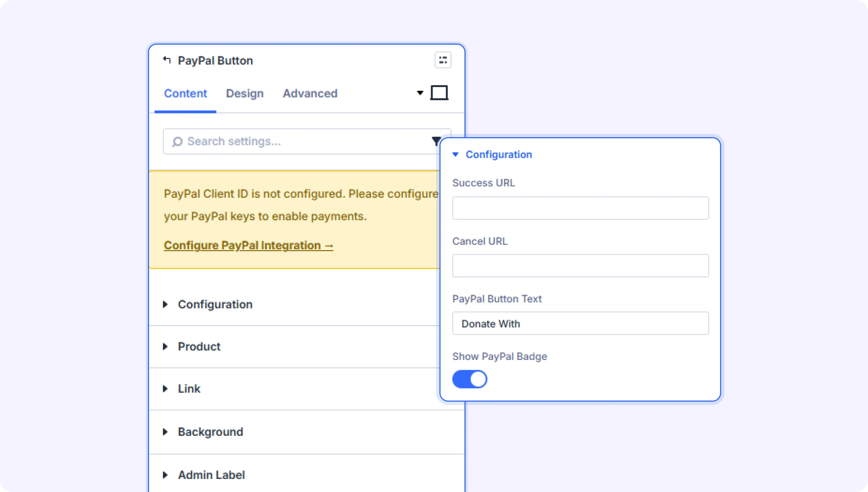Switch to the Design tab

point(245,93)
